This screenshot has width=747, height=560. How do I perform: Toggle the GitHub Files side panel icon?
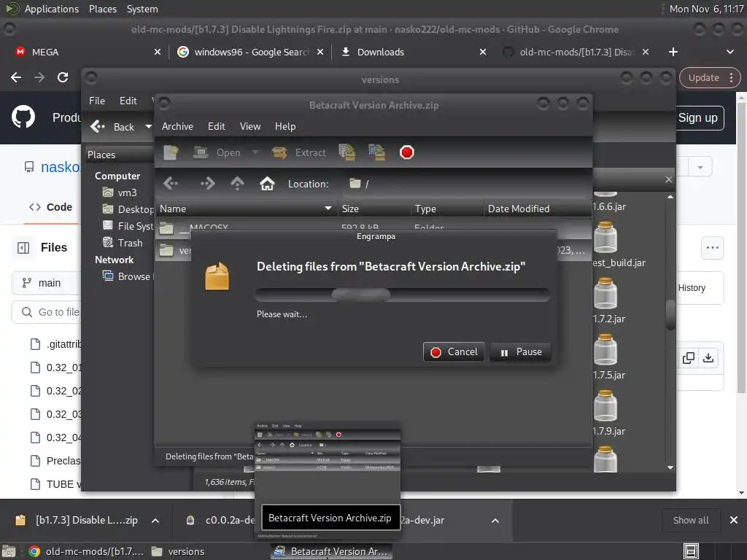pyautogui.click(x=23, y=248)
